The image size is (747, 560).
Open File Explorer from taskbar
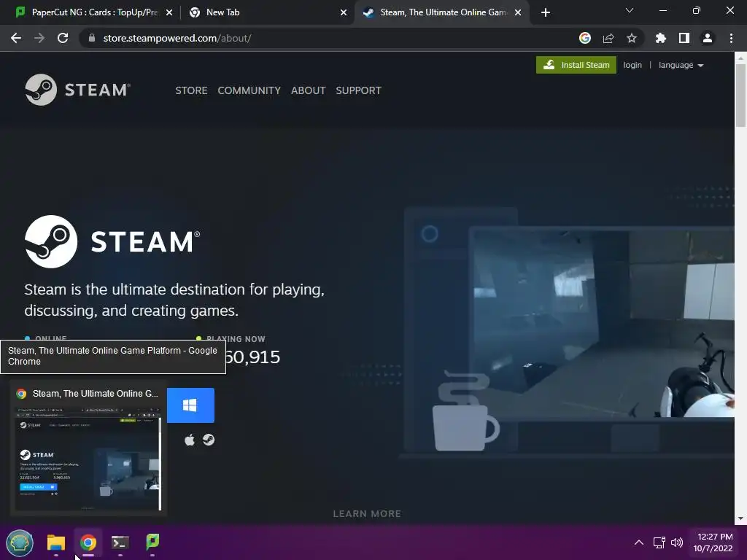55,542
